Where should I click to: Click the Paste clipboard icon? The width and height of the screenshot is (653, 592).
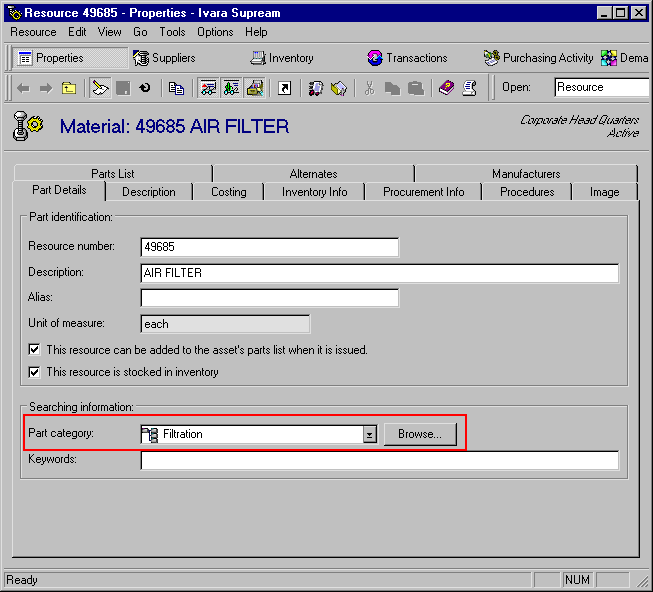(x=416, y=88)
